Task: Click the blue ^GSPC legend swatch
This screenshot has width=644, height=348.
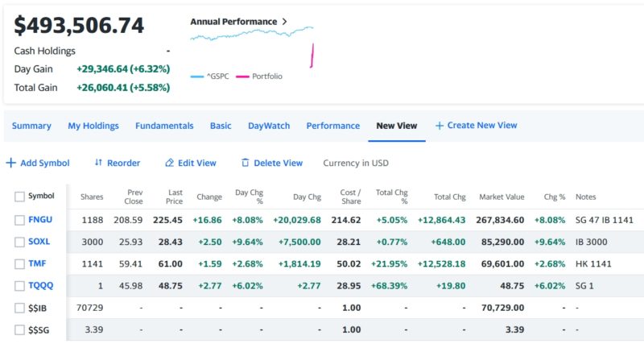Action: point(197,77)
